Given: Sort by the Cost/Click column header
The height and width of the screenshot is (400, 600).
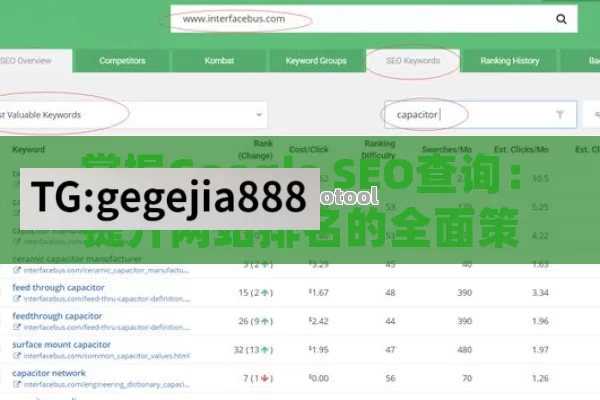Looking at the screenshot, I should pyautogui.click(x=309, y=149).
